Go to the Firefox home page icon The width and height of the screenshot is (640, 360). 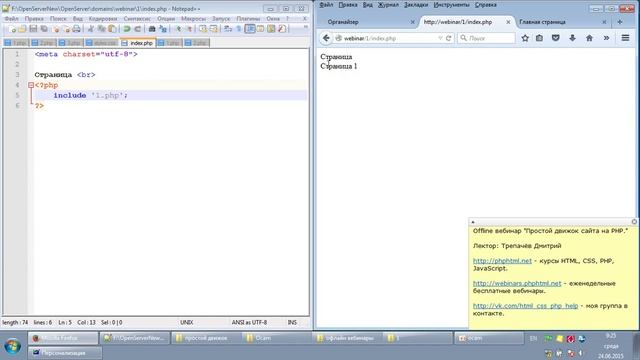click(x=589, y=38)
